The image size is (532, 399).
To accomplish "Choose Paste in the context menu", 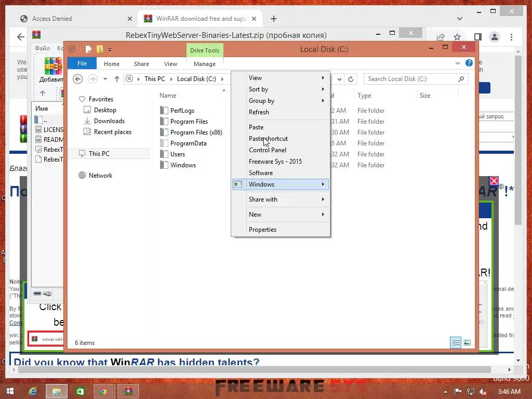I will [281, 127].
